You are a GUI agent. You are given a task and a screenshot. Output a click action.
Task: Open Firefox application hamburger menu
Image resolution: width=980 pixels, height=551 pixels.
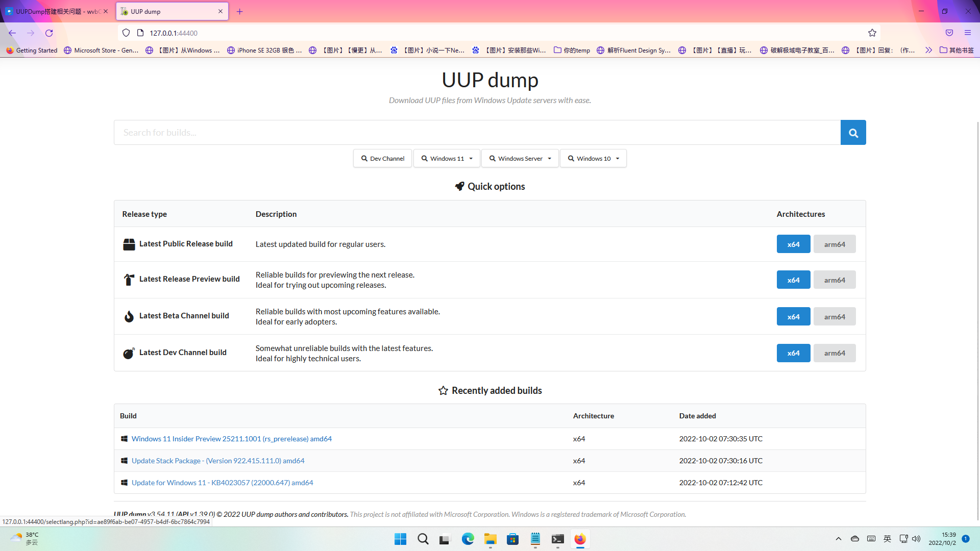coord(968,33)
